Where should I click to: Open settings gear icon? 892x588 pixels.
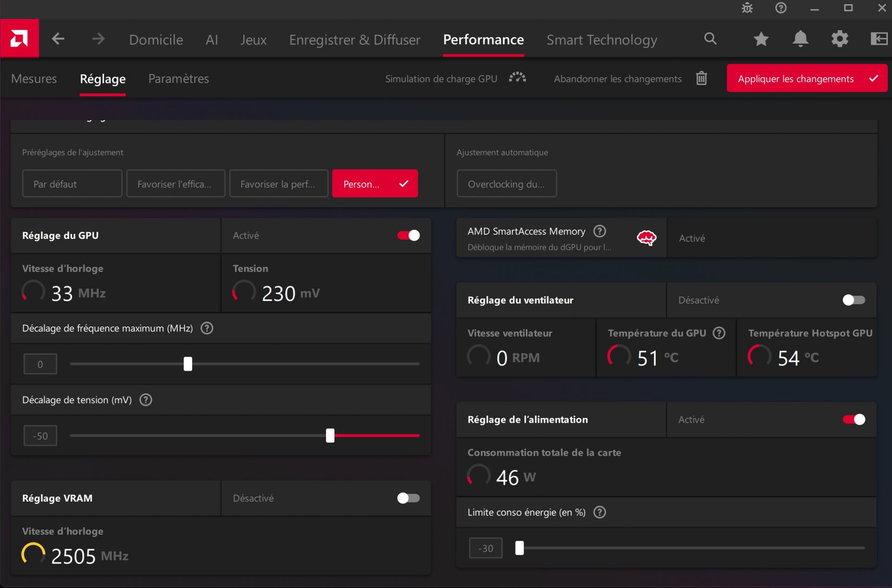pyautogui.click(x=840, y=39)
